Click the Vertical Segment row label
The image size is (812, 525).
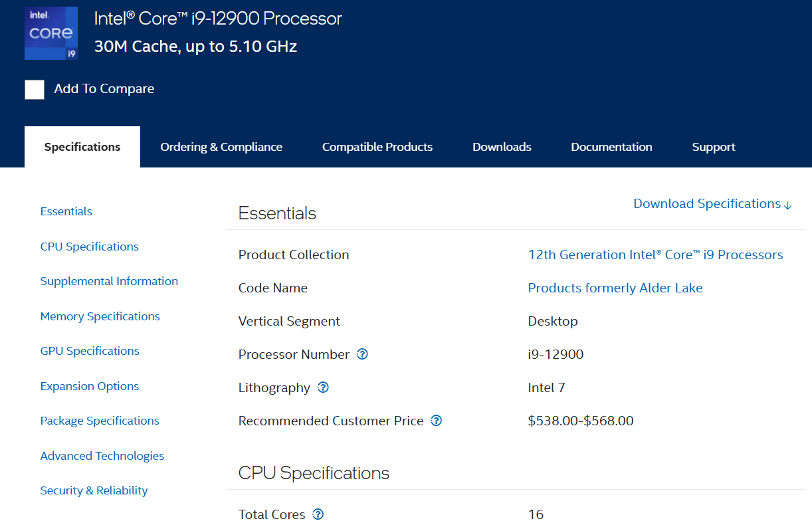click(x=289, y=321)
